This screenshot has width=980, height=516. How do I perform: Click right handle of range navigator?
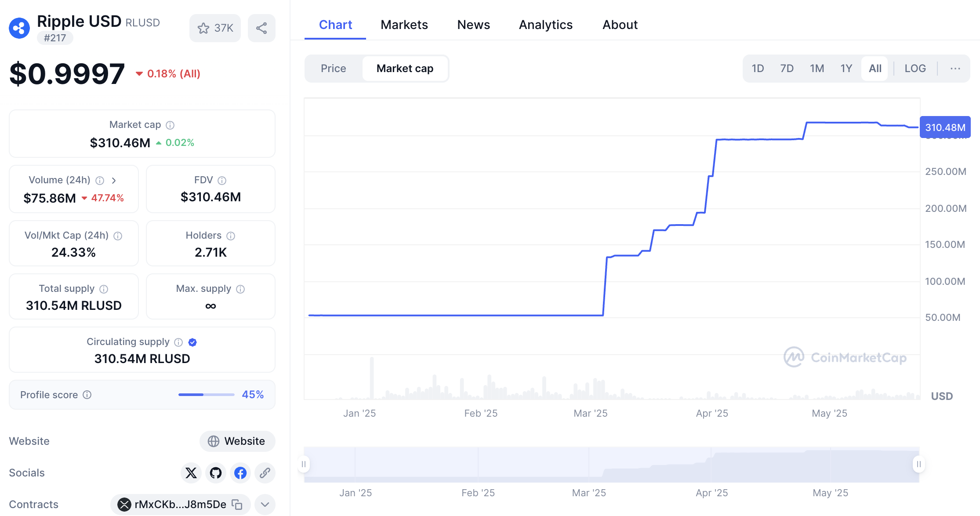[x=919, y=464]
